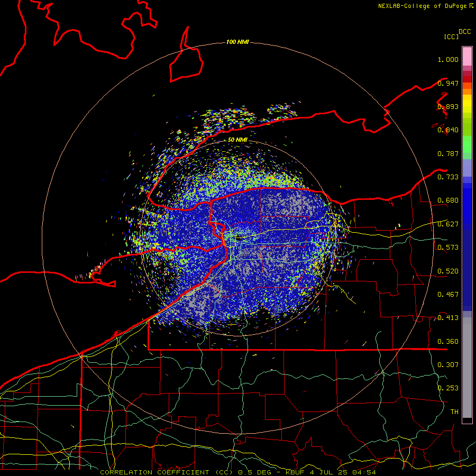
Task: Click the 0.360 scale value
Action: 448,342
